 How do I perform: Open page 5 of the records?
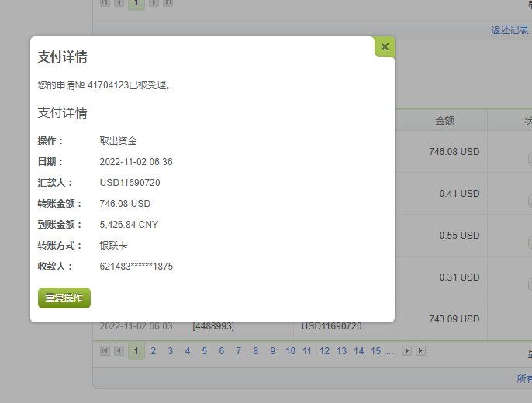click(x=204, y=351)
